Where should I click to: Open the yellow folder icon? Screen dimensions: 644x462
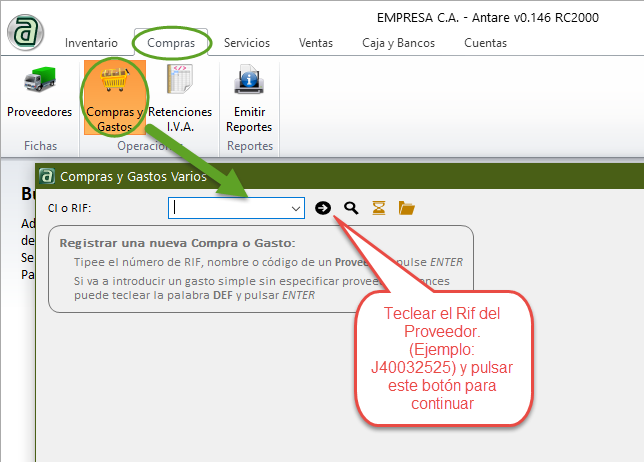pos(406,208)
